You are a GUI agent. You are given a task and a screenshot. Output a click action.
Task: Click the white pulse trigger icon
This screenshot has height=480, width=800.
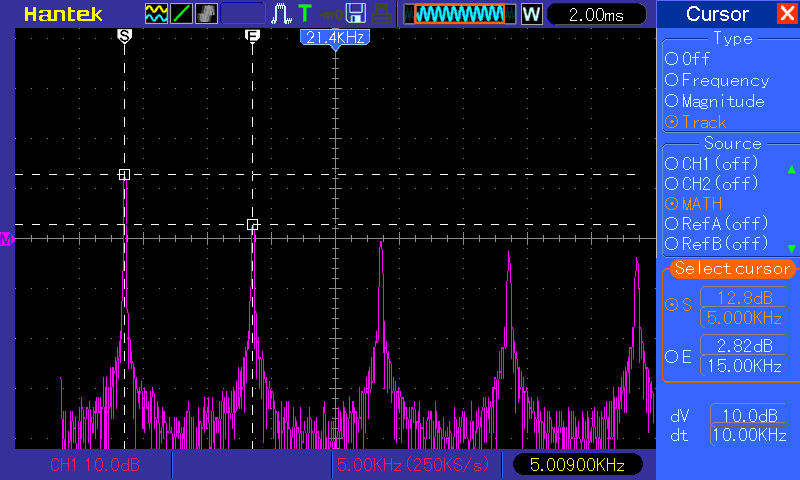pos(283,14)
